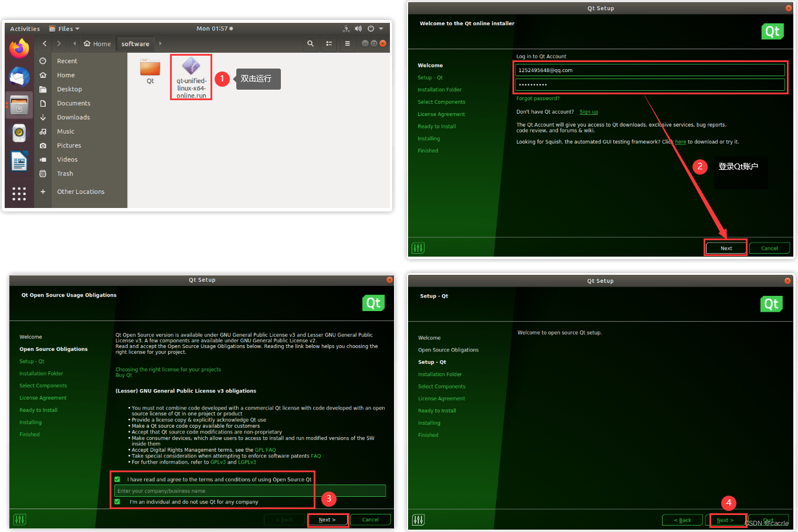The height and width of the screenshot is (532, 798).
Task: Click the Files manager icon in the dock
Action: pos(19,105)
